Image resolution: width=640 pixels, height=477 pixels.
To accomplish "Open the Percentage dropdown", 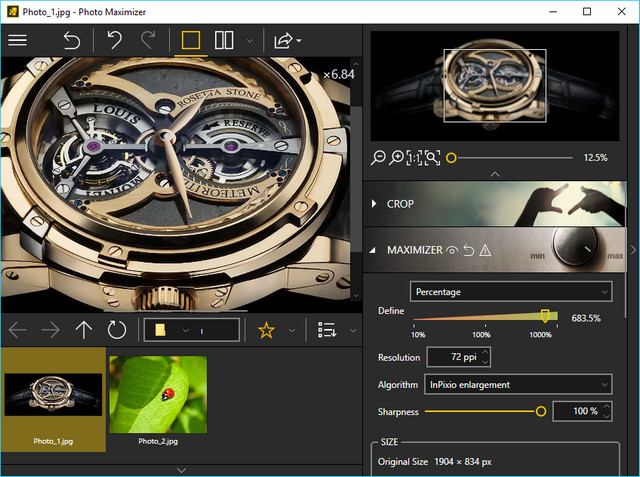I will [510, 291].
